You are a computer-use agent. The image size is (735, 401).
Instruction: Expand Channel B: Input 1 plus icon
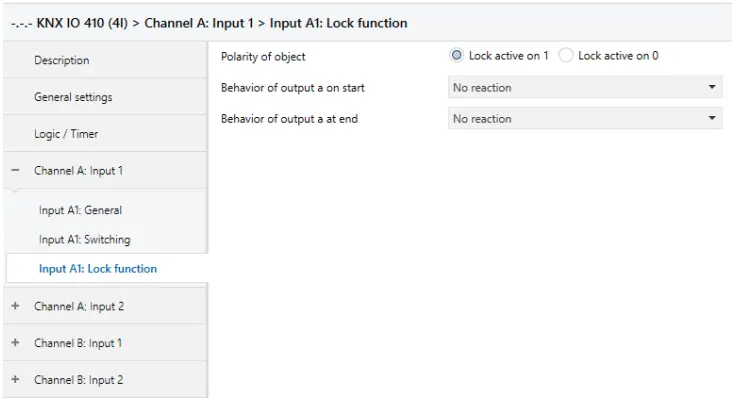click(15, 343)
